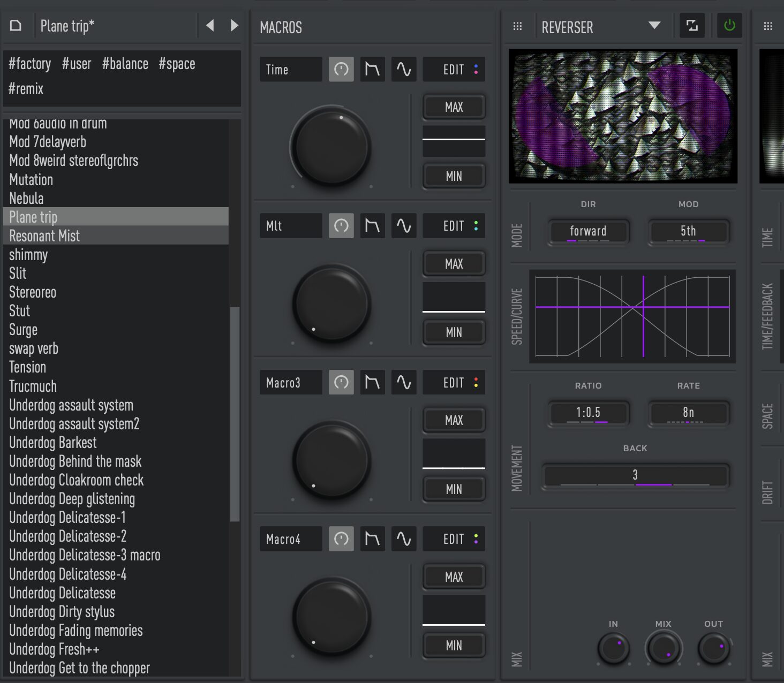Open the RATE 8n selector

[688, 413]
